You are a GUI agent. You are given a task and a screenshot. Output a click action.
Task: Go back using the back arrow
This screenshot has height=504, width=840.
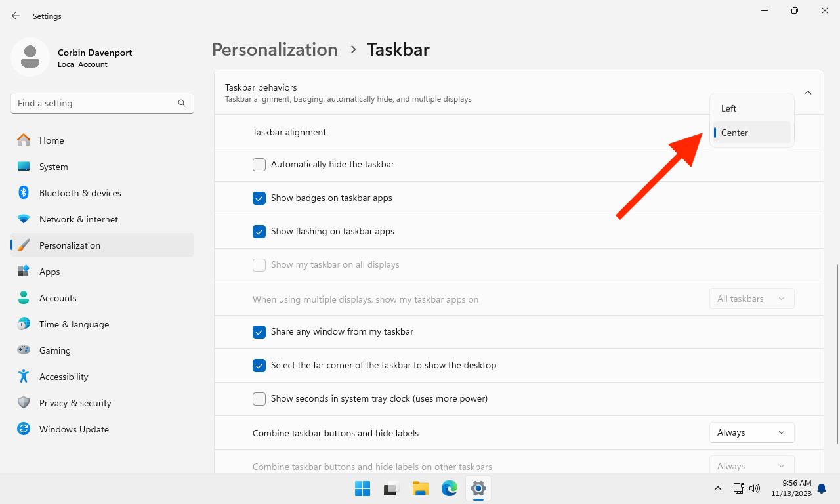15,16
